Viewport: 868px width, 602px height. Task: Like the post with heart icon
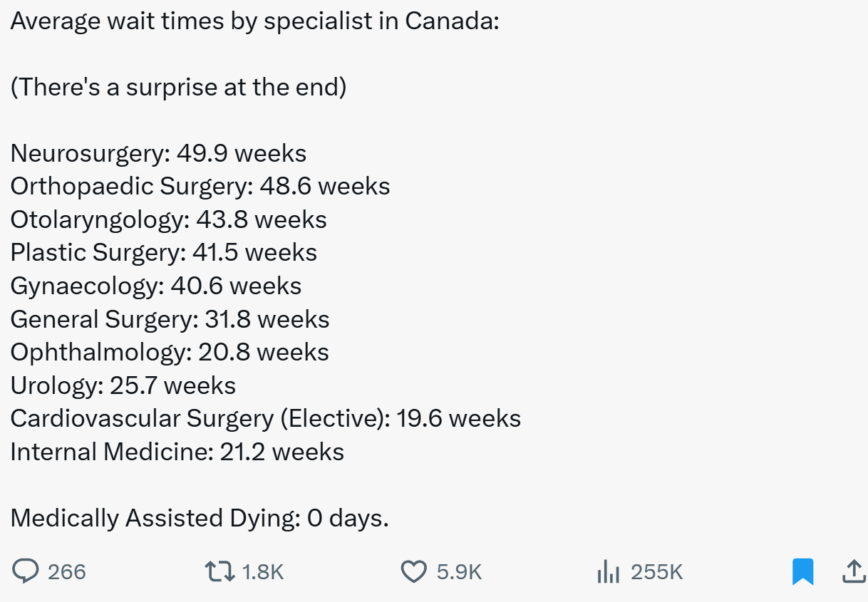click(x=414, y=571)
